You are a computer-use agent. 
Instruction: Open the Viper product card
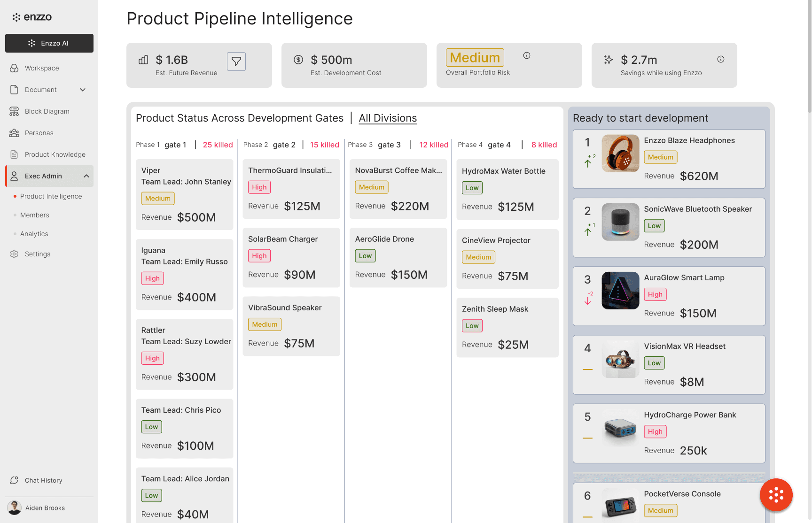pos(184,194)
